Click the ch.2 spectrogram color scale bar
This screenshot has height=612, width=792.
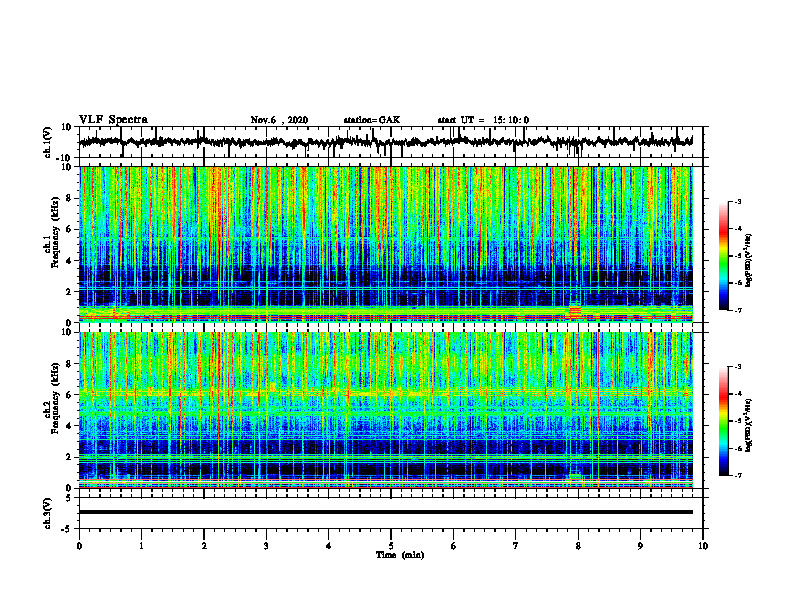click(723, 421)
